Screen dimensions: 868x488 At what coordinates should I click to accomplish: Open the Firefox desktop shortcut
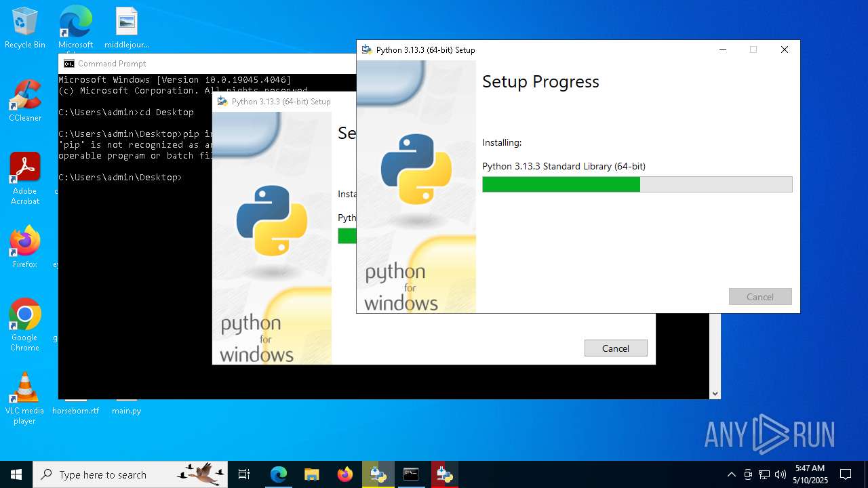tap(25, 247)
